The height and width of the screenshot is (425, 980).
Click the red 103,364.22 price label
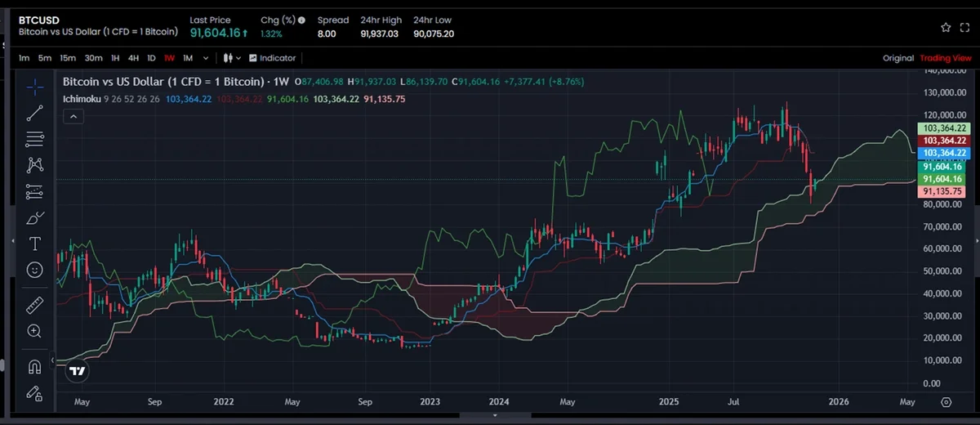(943, 141)
